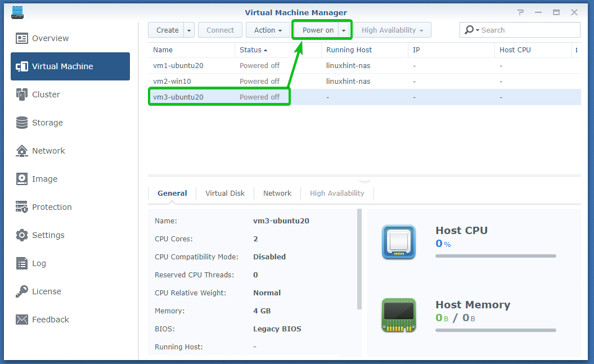Go to the Network sidebar icon
The width and height of the screenshot is (594, 364).
point(22,151)
